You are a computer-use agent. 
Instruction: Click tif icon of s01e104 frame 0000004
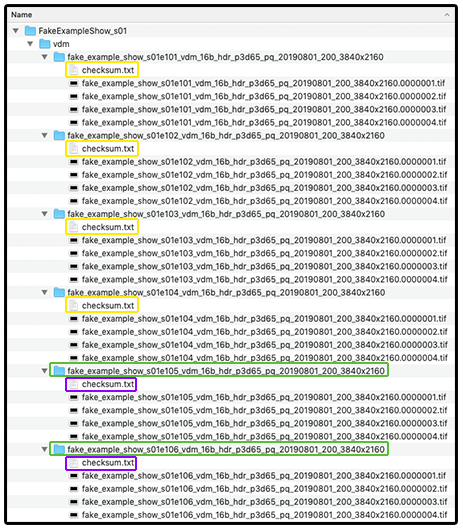[74, 358]
